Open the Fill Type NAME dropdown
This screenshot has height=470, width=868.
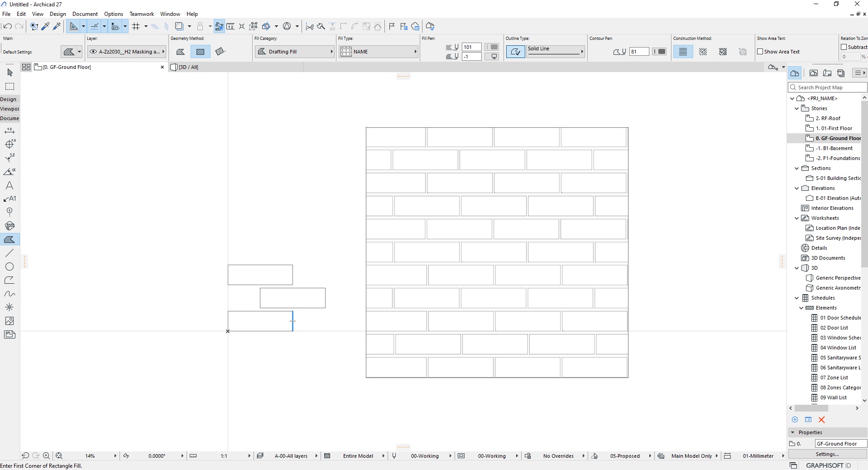(x=379, y=51)
